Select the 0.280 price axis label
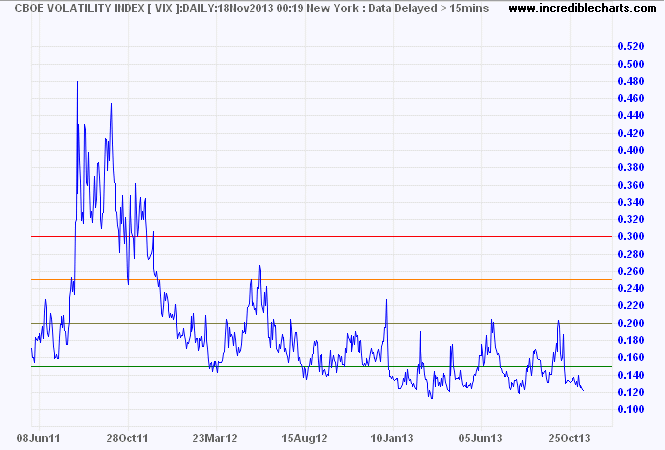 [631, 254]
